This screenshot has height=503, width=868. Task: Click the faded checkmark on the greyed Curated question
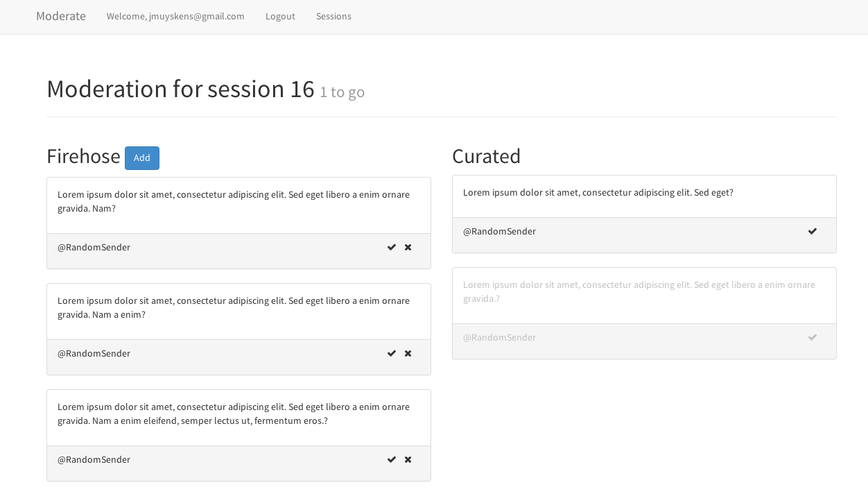pyautogui.click(x=813, y=338)
